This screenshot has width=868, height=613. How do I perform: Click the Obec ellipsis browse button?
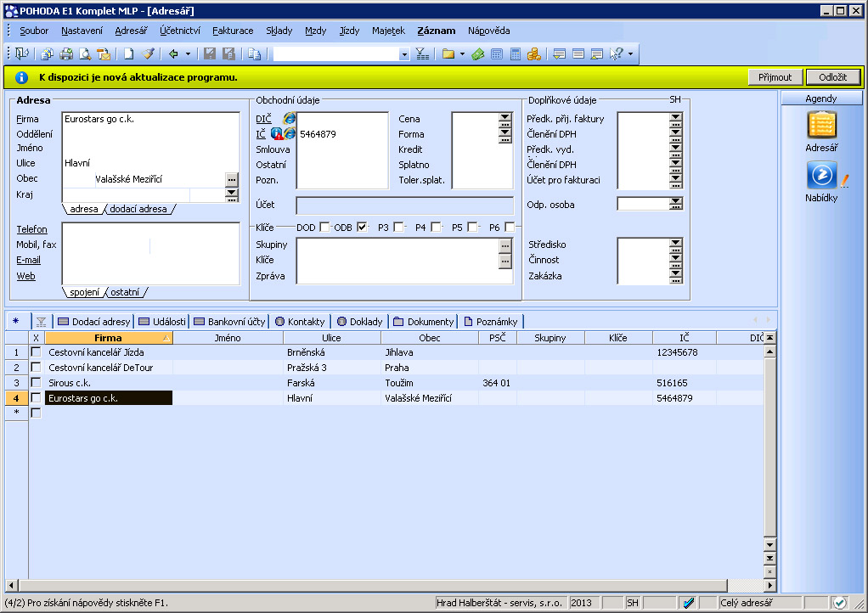pyautogui.click(x=232, y=179)
